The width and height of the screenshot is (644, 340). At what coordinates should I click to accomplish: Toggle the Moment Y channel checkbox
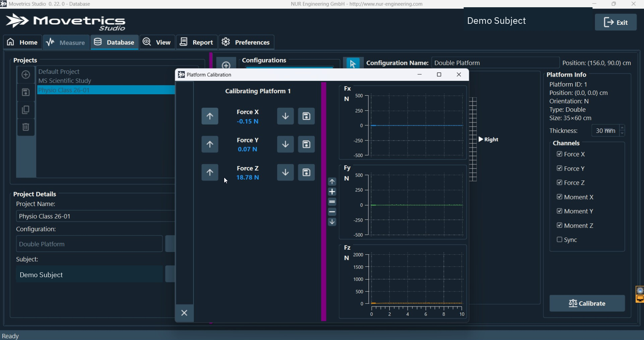click(x=559, y=211)
